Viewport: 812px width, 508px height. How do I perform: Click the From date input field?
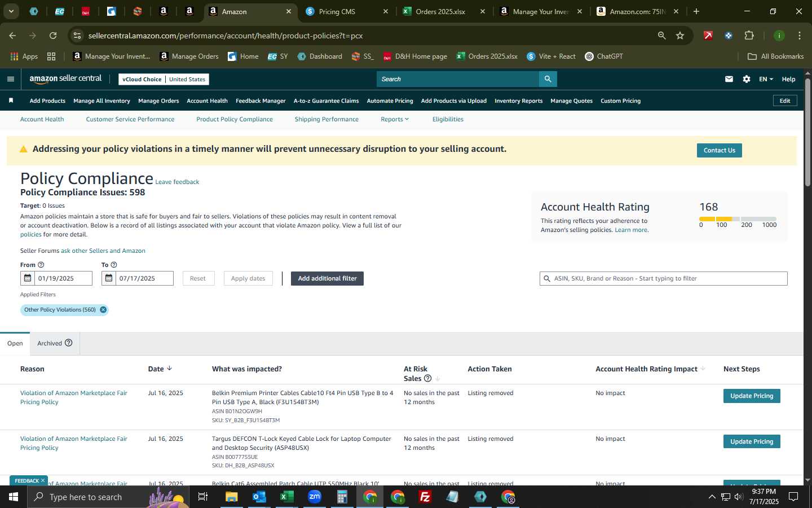(x=63, y=278)
